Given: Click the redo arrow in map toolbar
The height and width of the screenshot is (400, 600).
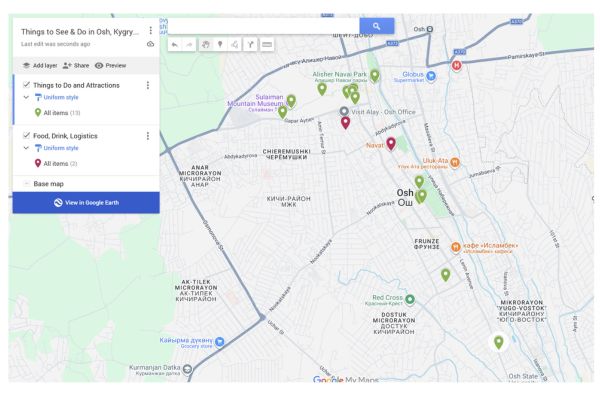Looking at the screenshot, I should (189, 45).
